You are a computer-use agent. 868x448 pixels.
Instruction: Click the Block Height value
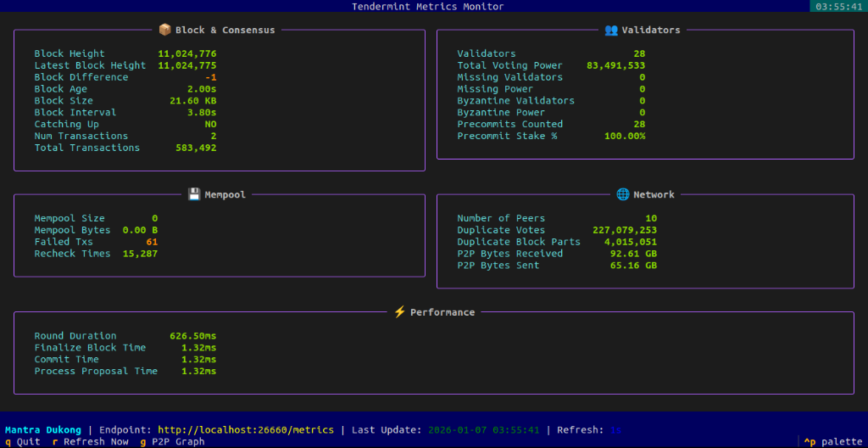coord(187,53)
